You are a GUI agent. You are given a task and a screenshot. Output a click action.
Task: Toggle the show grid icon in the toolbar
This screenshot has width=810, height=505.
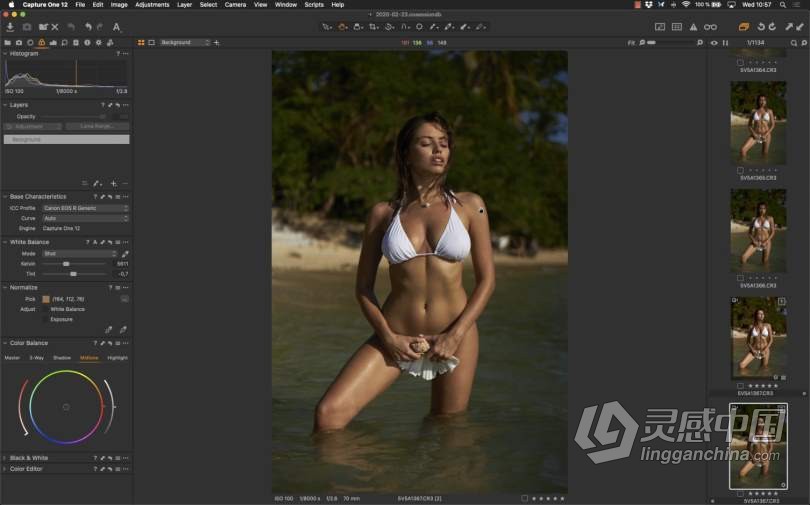pos(677,27)
